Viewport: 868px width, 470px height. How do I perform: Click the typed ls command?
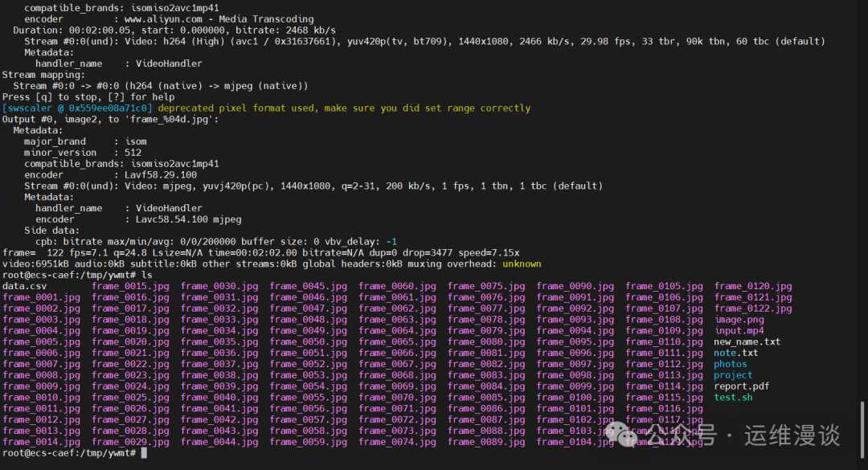pos(146,275)
